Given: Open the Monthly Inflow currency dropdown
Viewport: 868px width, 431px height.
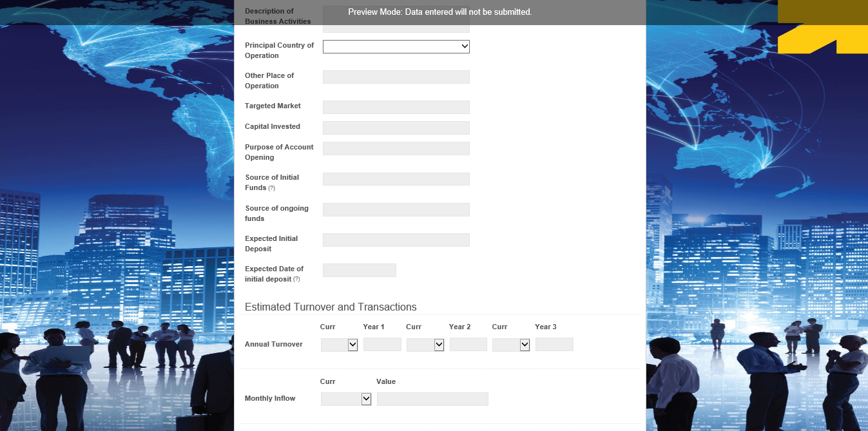Looking at the screenshot, I should (x=346, y=399).
